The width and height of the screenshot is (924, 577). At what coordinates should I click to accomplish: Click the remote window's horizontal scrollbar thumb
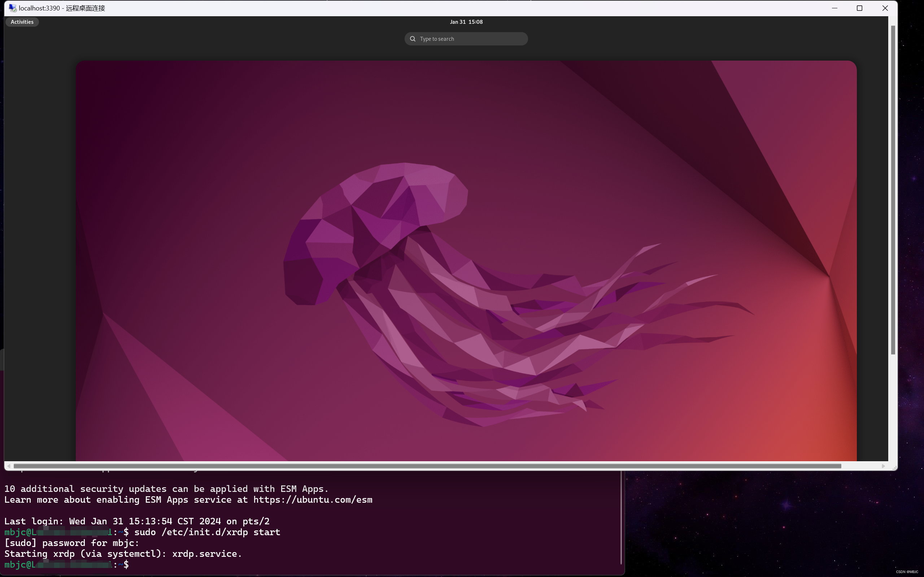coord(427,466)
